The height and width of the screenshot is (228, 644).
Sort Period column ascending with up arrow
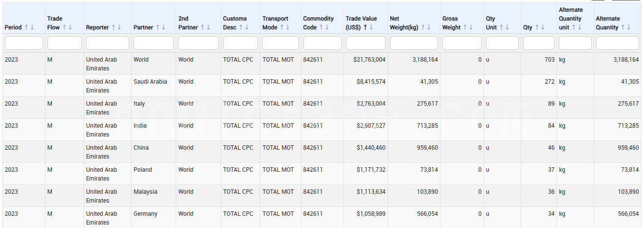pos(26,27)
